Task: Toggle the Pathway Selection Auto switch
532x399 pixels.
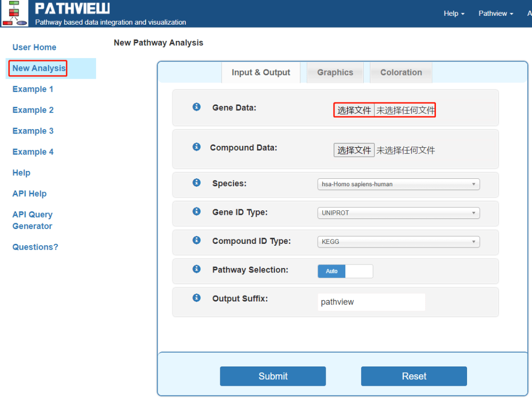Action: pyautogui.click(x=345, y=271)
